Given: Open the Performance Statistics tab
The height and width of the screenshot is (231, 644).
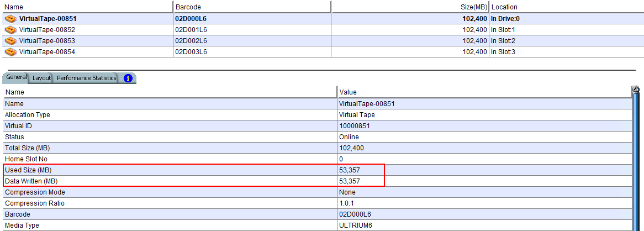Looking at the screenshot, I should click(x=86, y=78).
